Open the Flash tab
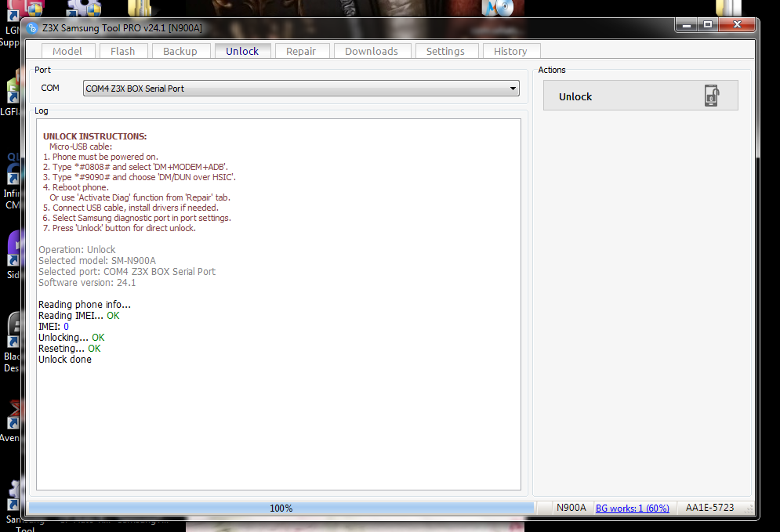The width and height of the screenshot is (780, 532). point(123,51)
